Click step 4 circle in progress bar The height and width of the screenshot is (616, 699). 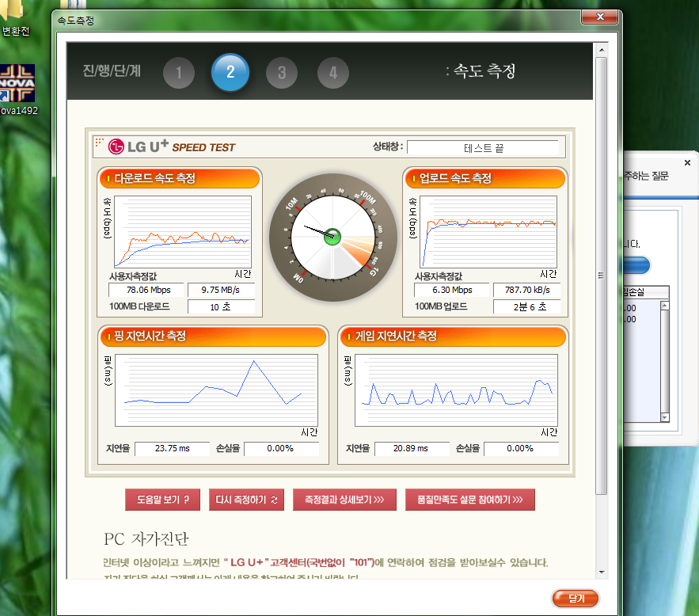pyautogui.click(x=333, y=74)
